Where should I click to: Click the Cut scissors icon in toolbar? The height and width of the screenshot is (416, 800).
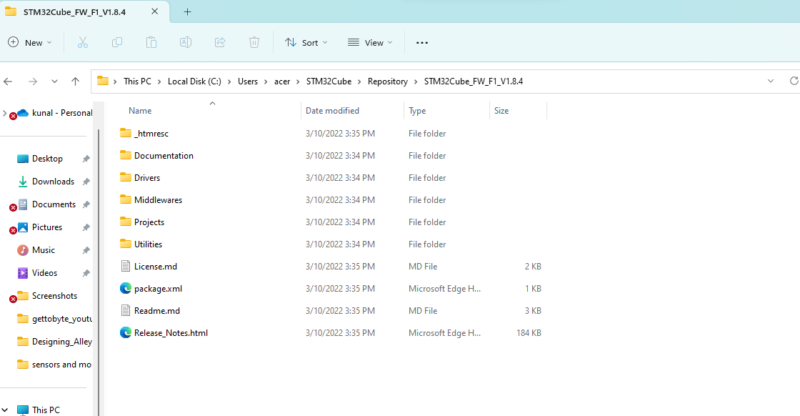click(83, 43)
